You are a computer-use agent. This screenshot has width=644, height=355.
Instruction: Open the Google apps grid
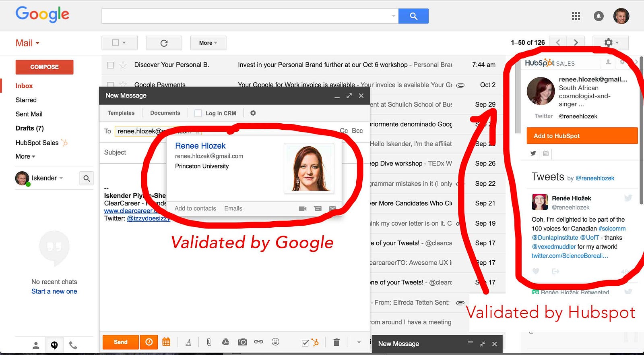click(x=576, y=16)
